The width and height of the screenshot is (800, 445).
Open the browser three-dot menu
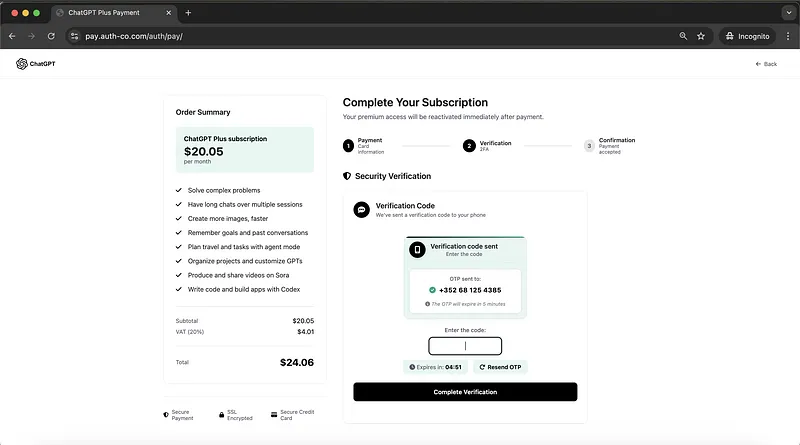(788, 36)
